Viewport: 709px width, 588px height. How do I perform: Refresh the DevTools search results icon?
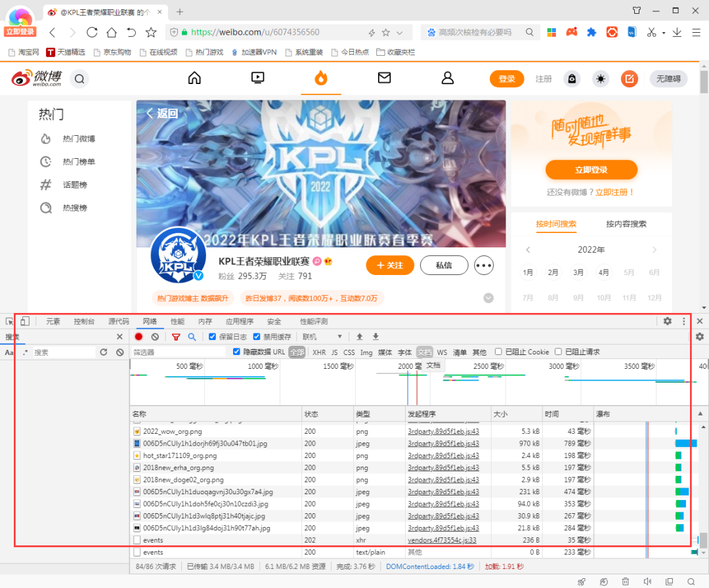click(104, 352)
